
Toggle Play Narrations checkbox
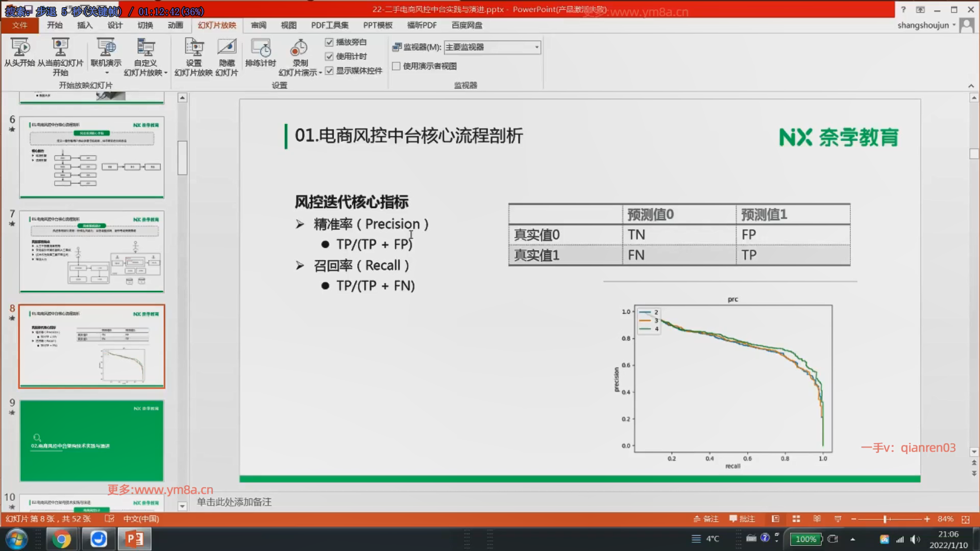click(x=329, y=42)
